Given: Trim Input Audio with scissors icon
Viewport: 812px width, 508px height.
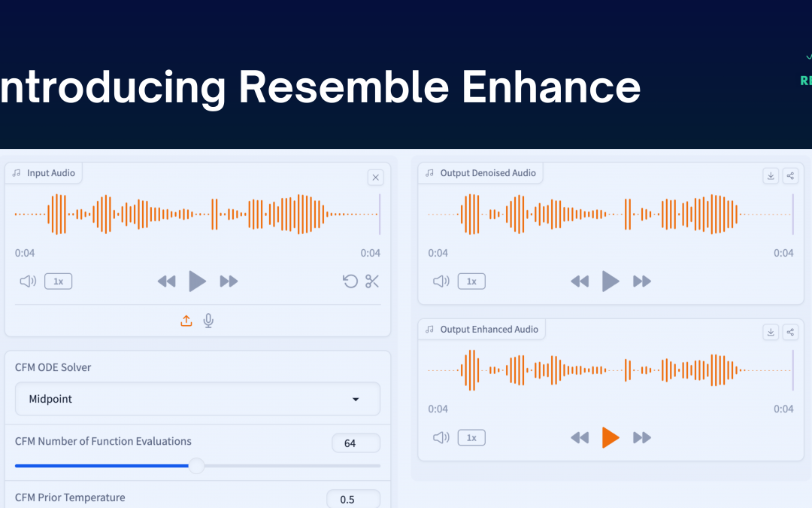Looking at the screenshot, I should pos(372,281).
